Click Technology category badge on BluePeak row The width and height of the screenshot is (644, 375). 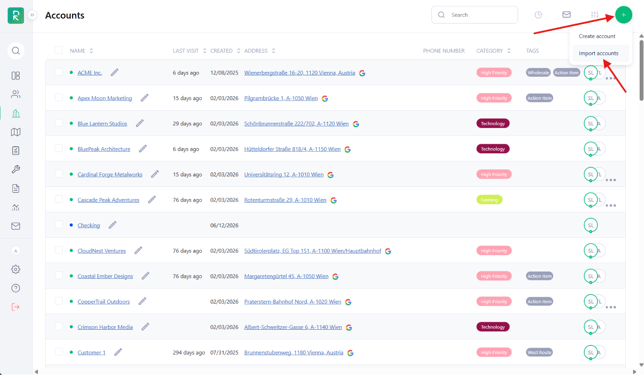point(493,149)
